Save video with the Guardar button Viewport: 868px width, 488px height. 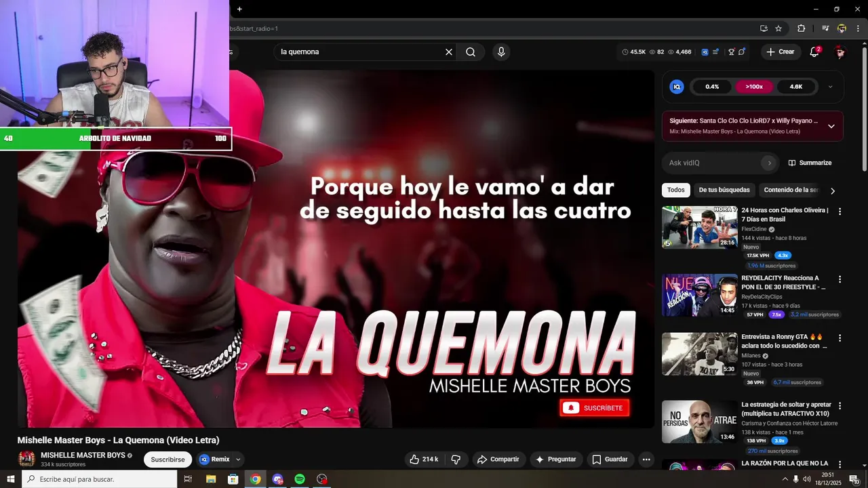pos(610,460)
